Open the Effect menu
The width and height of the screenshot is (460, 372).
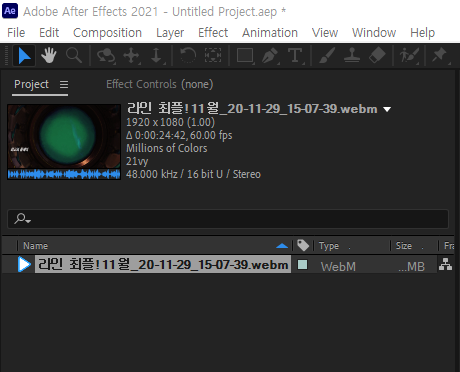point(213,33)
